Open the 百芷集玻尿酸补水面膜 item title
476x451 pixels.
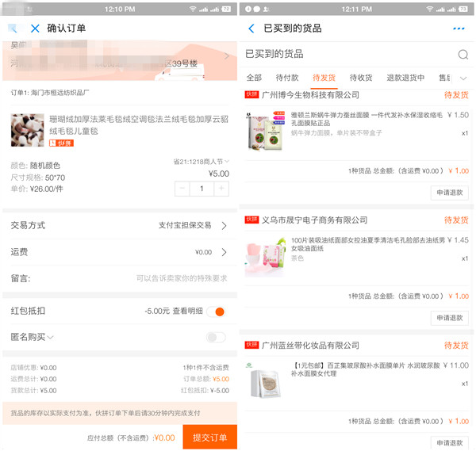(x=366, y=369)
